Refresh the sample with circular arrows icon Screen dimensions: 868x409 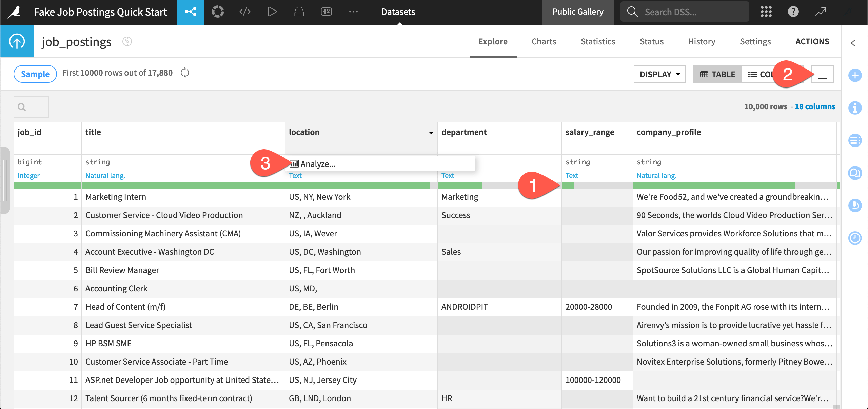coord(185,73)
